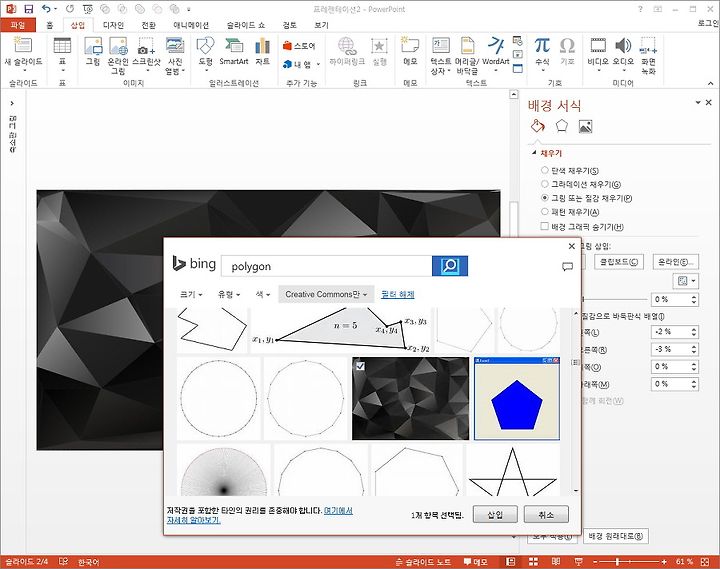Viewport: 720px width, 569px height.
Task: Click the Clipboard (클립보드) button
Action: coord(619,262)
